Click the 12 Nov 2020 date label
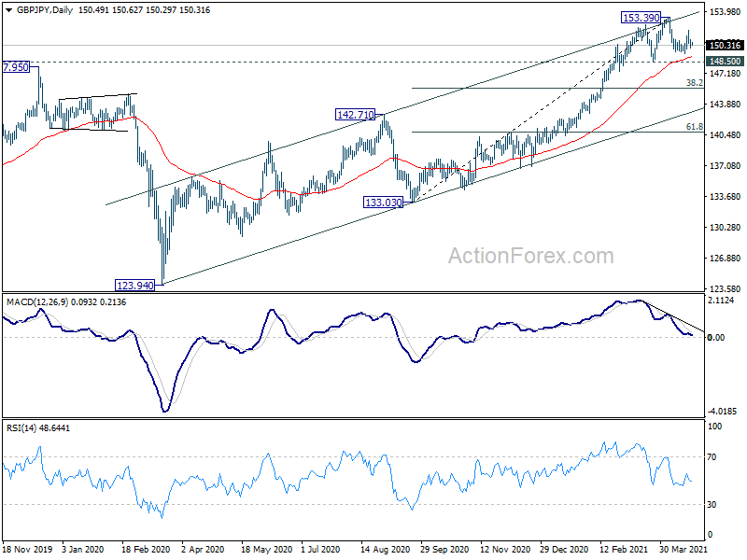The image size is (747, 560). click(x=505, y=549)
